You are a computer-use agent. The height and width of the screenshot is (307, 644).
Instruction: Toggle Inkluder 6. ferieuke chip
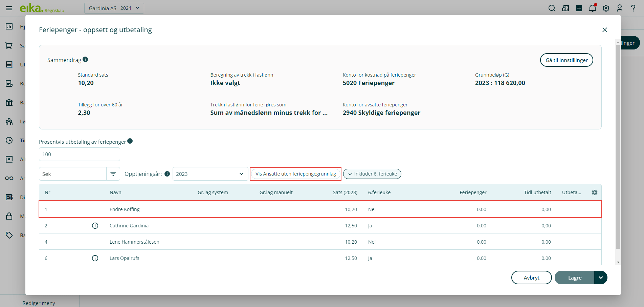tap(372, 174)
